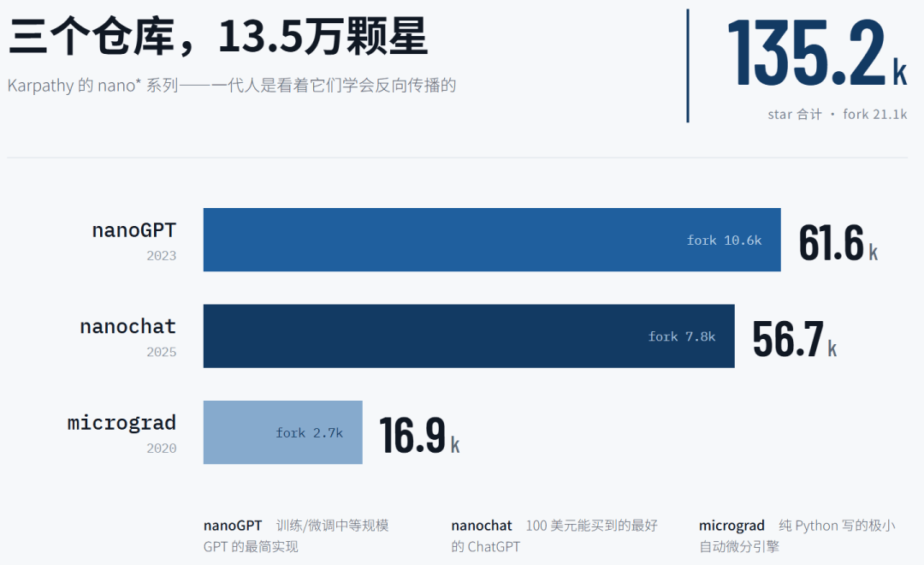The height and width of the screenshot is (565, 924).
Task: Click the year 2025 under nanochat
Action: point(162,352)
